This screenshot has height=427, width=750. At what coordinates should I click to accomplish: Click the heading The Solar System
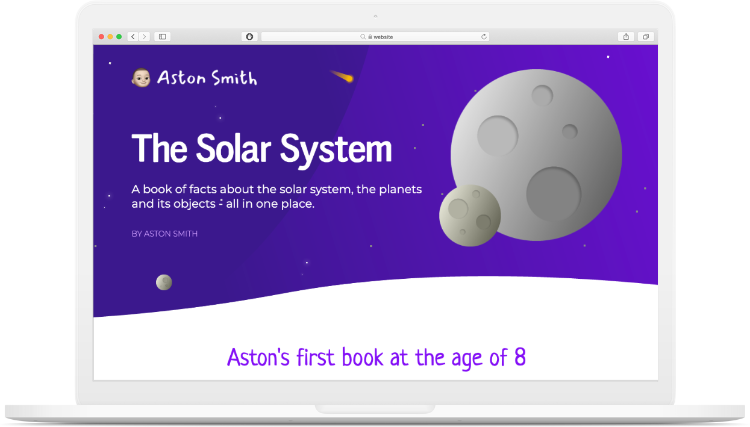(262, 149)
